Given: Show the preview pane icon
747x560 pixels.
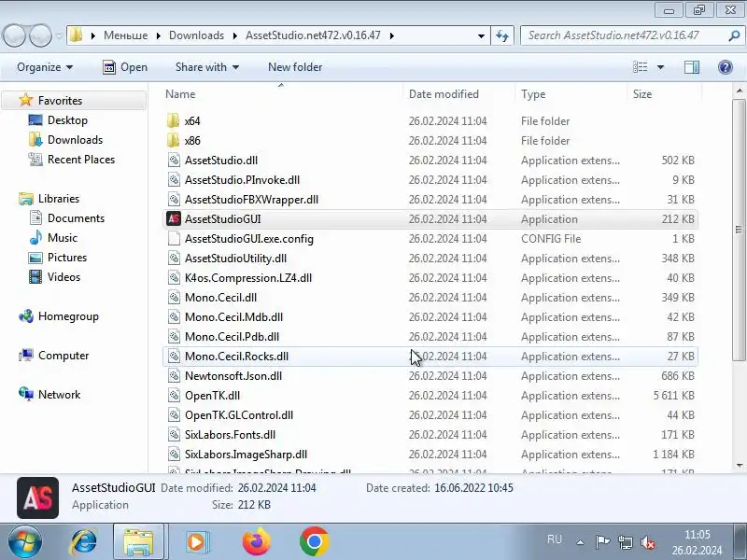Looking at the screenshot, I should click(692, 67).
